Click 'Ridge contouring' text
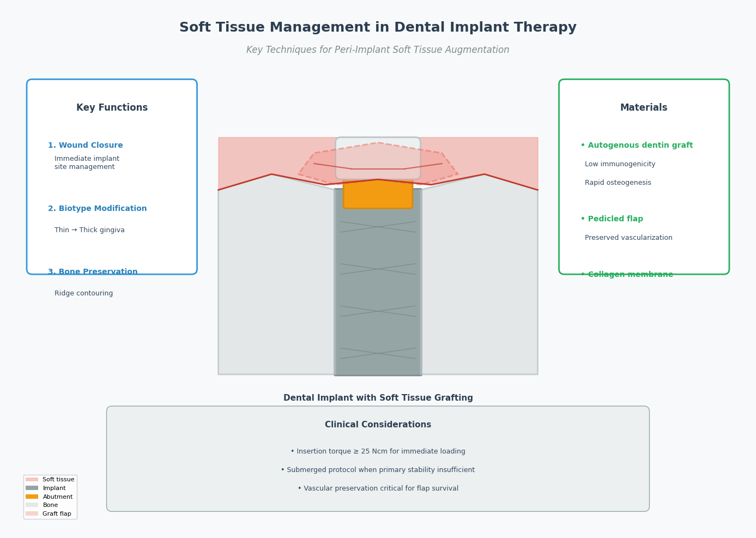The image size is (756, 538). click(x=84, y=293)
